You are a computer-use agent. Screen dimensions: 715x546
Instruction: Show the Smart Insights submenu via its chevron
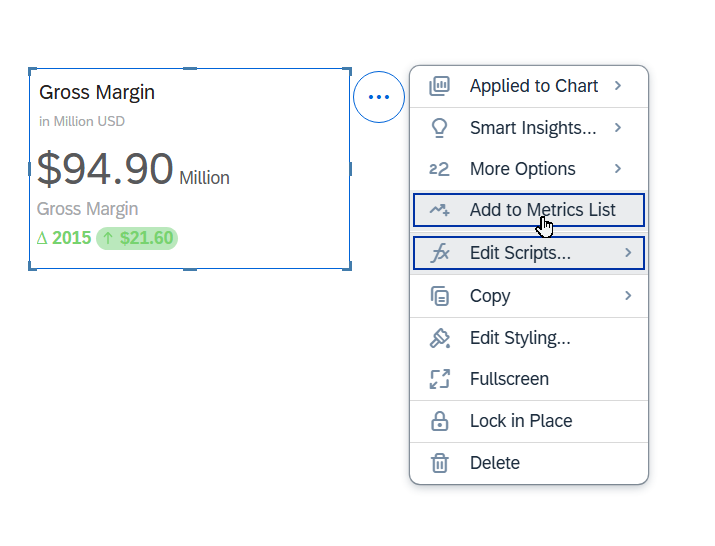click(x=618, y=128)
